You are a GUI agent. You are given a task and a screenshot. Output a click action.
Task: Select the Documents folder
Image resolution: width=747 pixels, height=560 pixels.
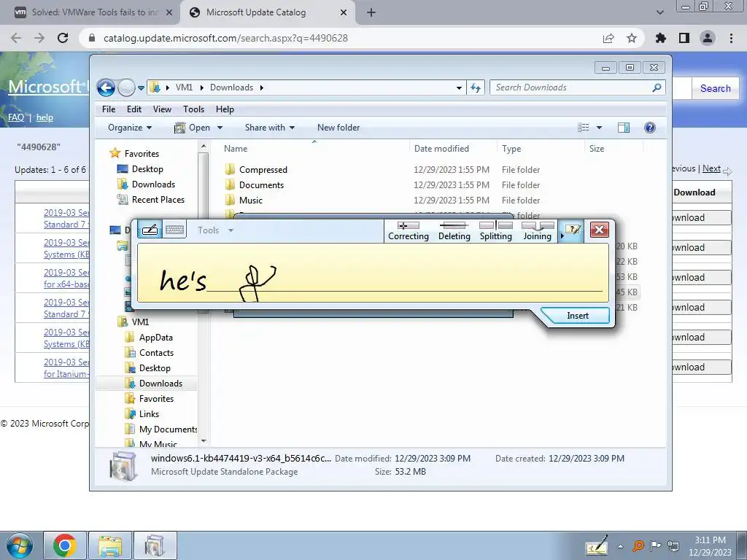click(261, 184)
